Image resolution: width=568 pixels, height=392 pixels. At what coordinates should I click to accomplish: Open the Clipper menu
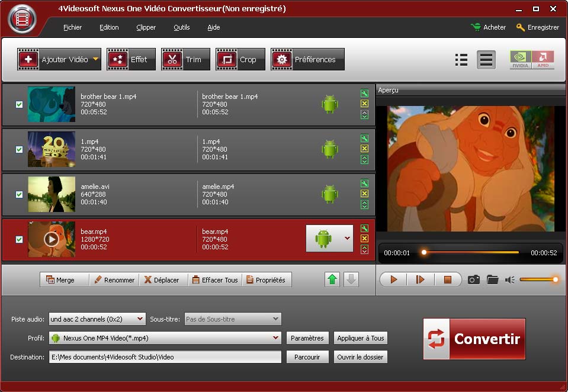pos(146,27)
